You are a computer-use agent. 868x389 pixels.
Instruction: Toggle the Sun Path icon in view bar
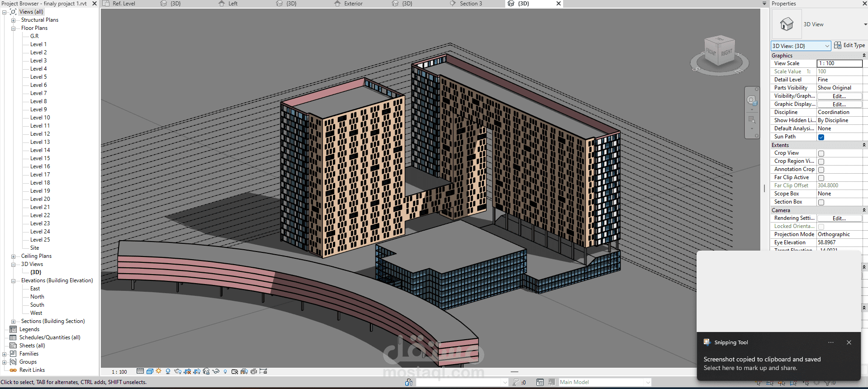[x=159, y=371]
